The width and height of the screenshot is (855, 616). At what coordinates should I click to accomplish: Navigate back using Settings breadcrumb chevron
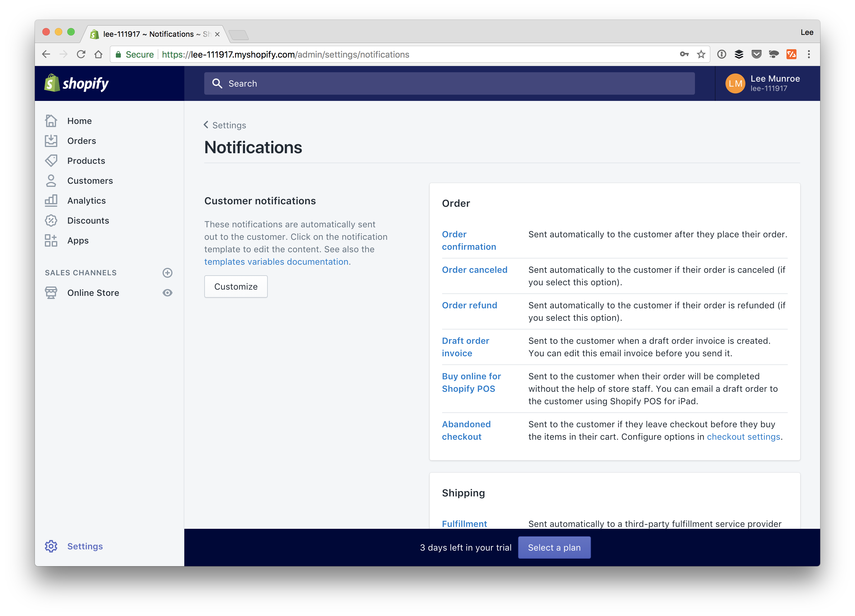[x=206, y=125]
